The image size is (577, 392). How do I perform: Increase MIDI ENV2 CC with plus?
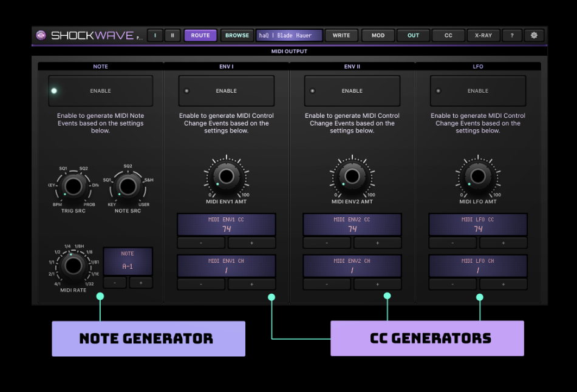(378, 243)
